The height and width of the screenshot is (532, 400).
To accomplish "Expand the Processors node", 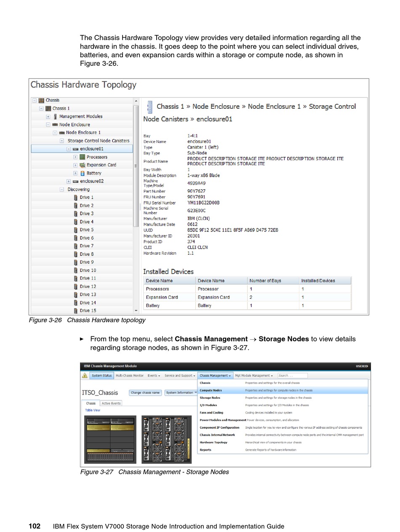I will 75,157.
